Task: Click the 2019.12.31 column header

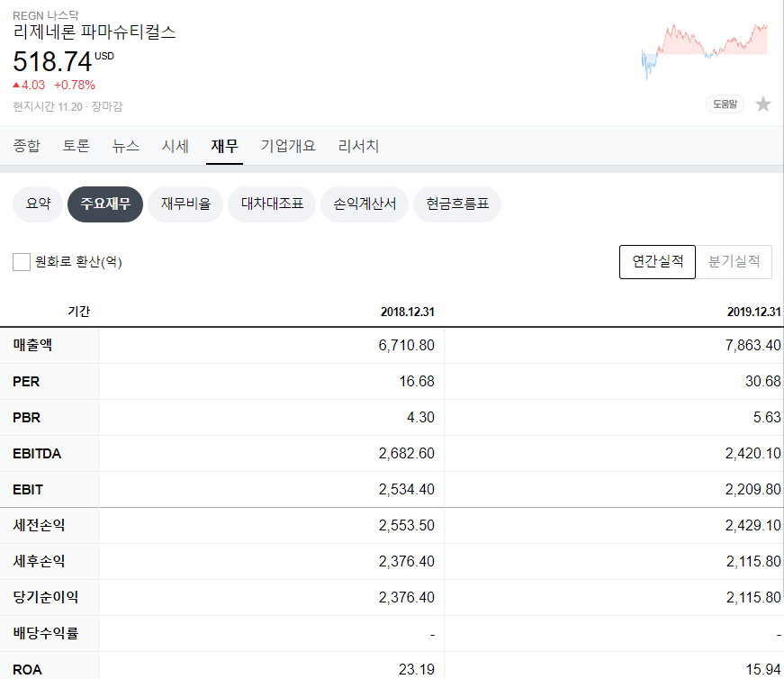Action: [754, 312]
